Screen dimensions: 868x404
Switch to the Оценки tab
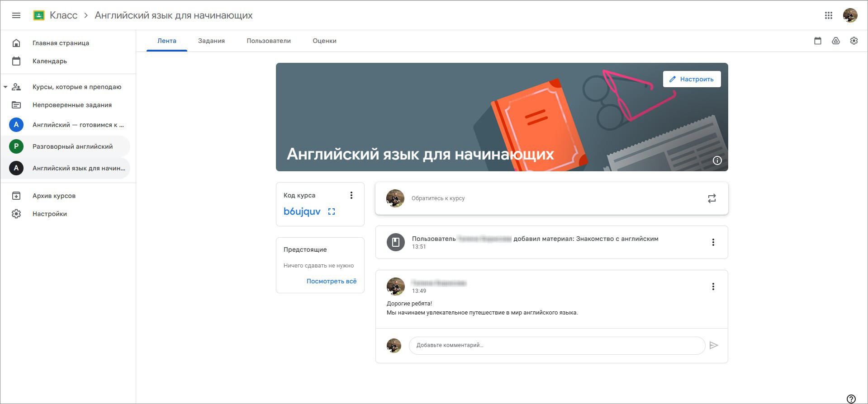click(x=324, y=41)
